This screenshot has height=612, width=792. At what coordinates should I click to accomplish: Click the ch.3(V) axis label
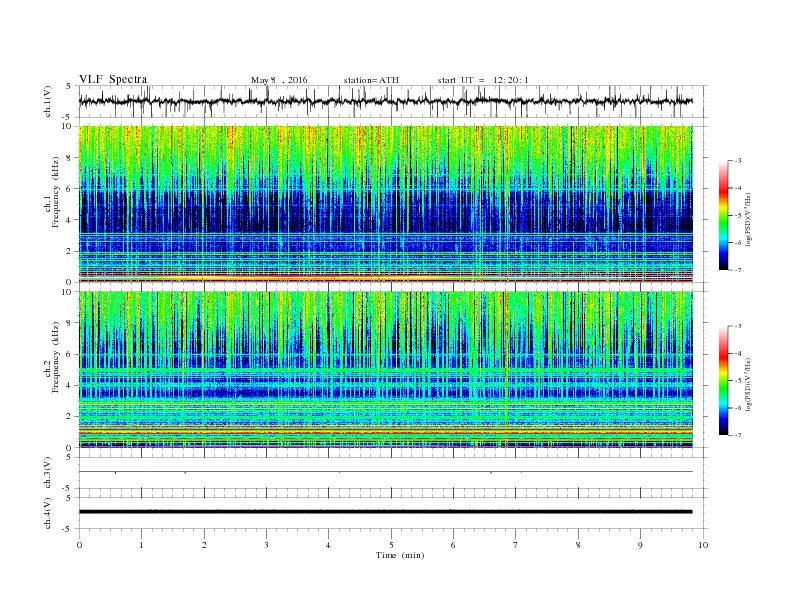point(48,472)
